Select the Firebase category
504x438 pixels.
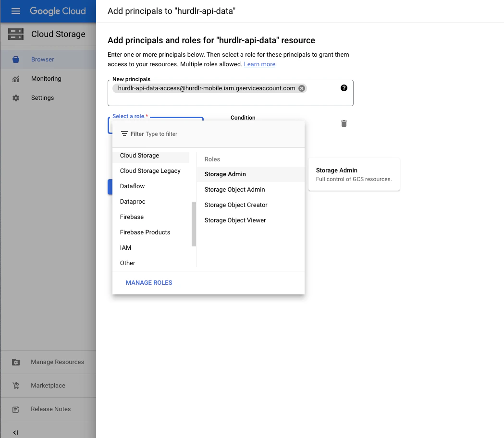(150, 217)
